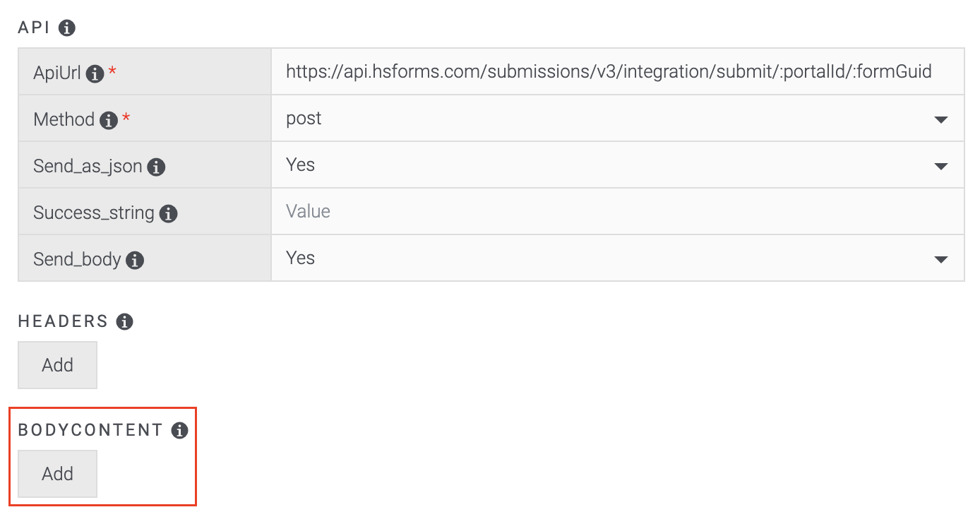
Task: Click the HEADERS section heading
Action: point(63,322)
